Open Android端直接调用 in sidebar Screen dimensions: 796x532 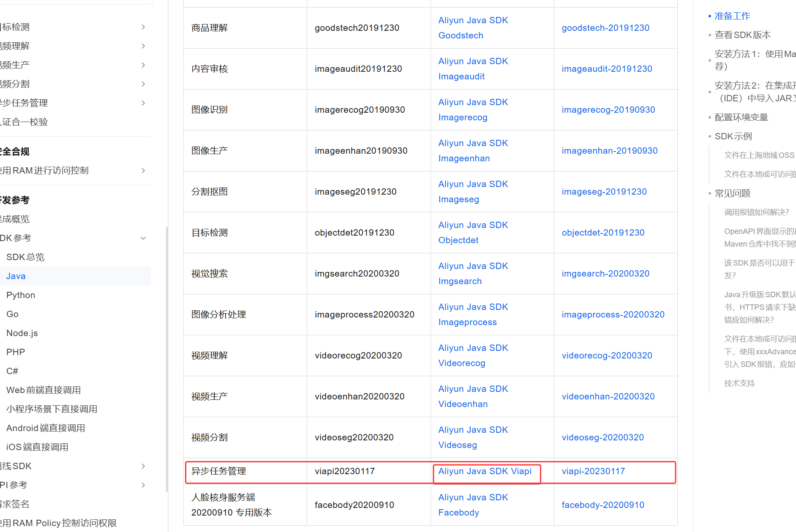pos(46,428)
